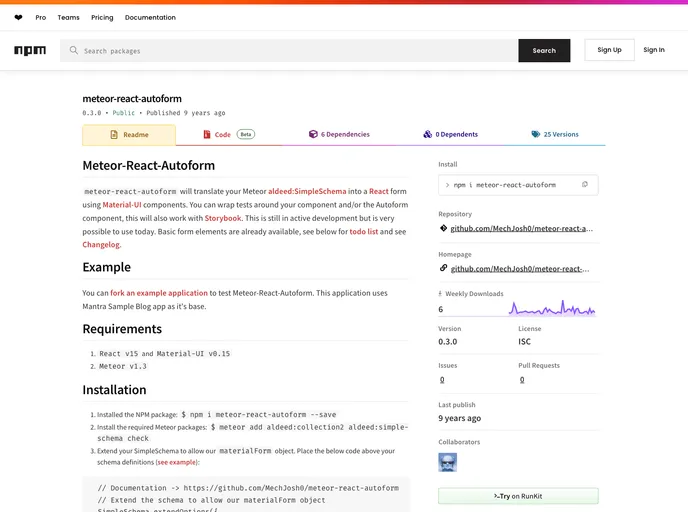Open the Homepage github.com link
The width and height of the screenshot is (688, 512).
point(520,269)
